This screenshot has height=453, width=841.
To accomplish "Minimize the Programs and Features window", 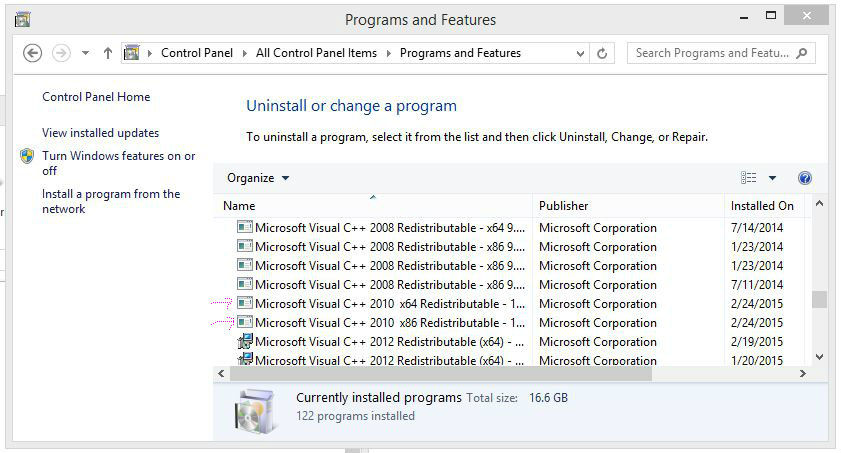I will click(743, 17).
